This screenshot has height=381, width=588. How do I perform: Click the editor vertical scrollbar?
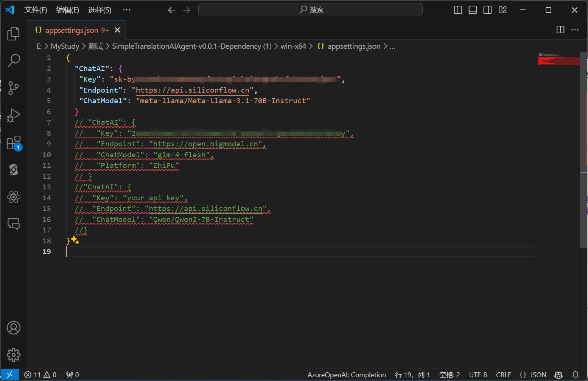click(x=584, y=150)
